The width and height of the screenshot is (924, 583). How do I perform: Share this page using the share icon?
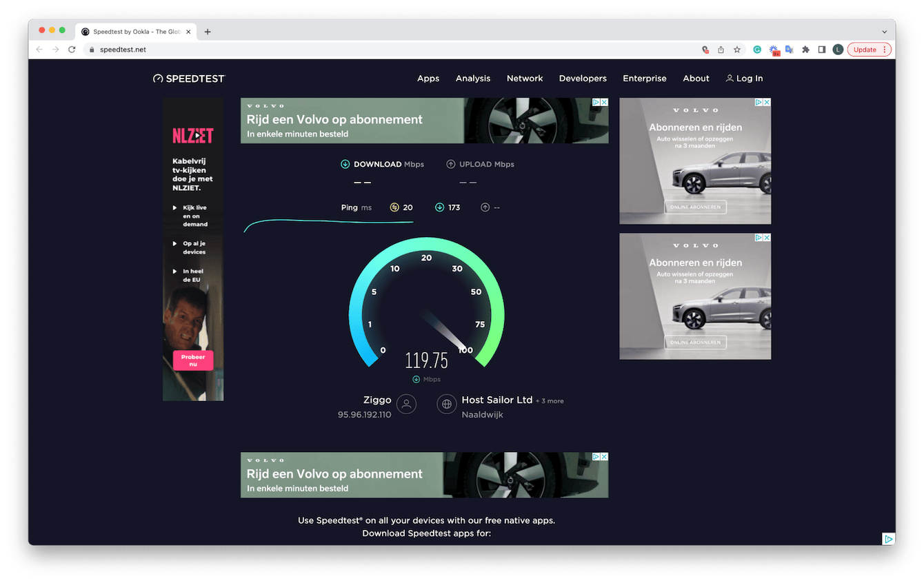(x=721, y=50)
